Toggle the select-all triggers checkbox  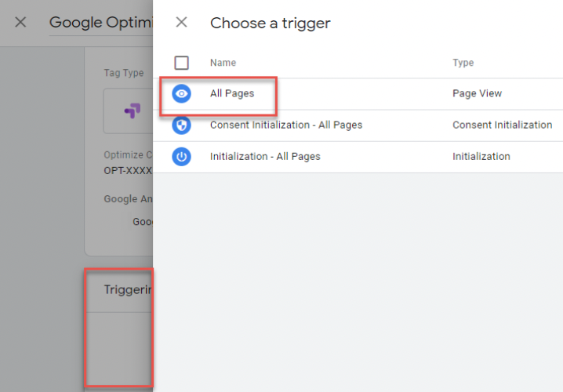tap(181, 63)
